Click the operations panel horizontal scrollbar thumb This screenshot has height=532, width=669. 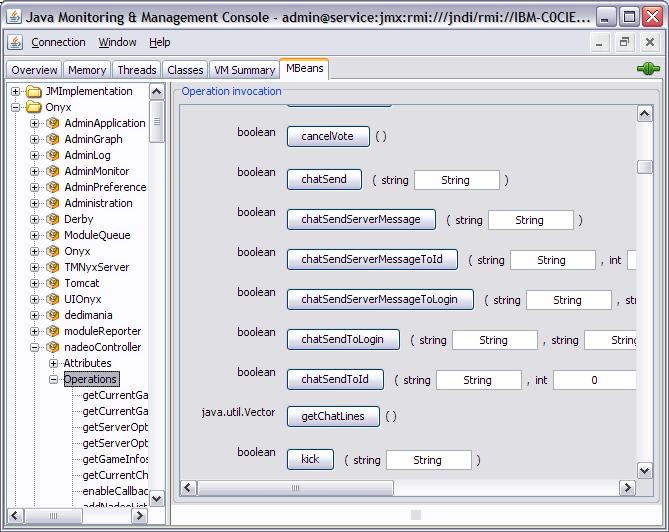pos(295,488)
